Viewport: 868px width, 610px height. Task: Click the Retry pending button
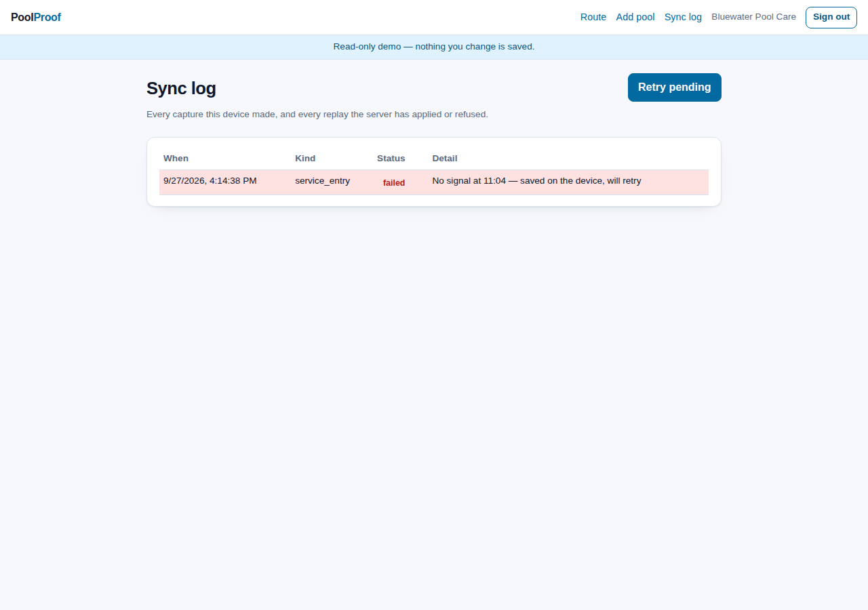click(675, 87)
